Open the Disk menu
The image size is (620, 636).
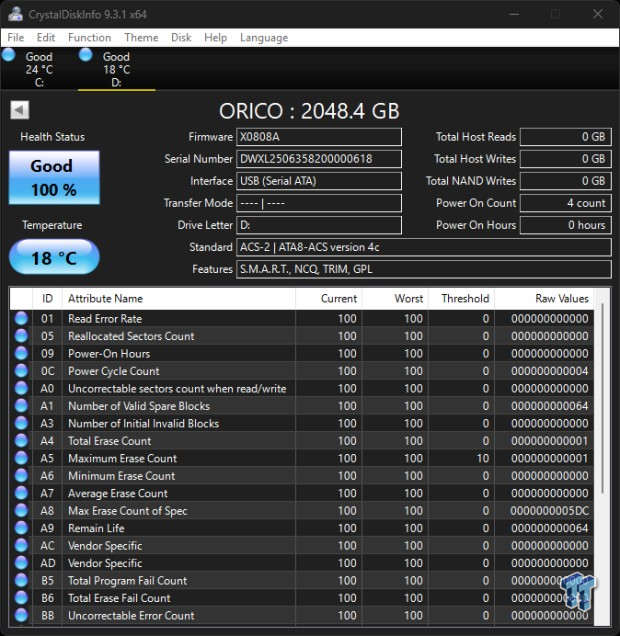[181, 37]
